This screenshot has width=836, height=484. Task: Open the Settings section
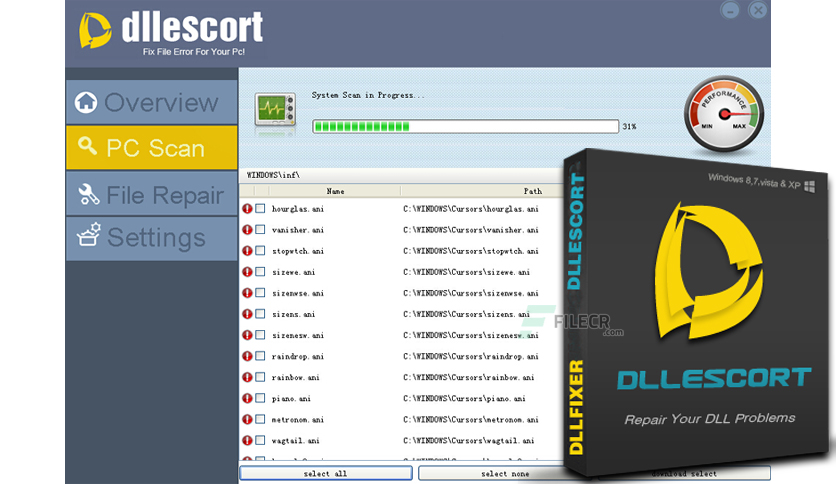coord(152,238)
